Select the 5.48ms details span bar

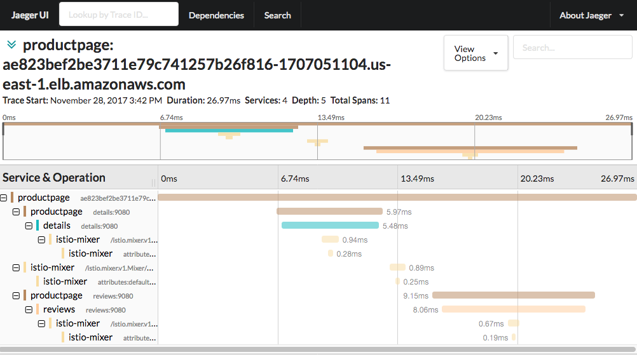[330, 226]
